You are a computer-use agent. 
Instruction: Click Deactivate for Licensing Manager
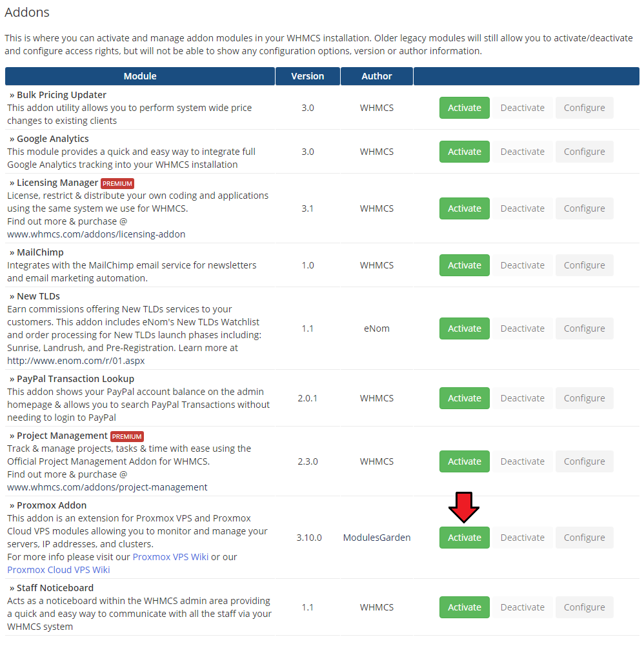(x=522, y=208)
